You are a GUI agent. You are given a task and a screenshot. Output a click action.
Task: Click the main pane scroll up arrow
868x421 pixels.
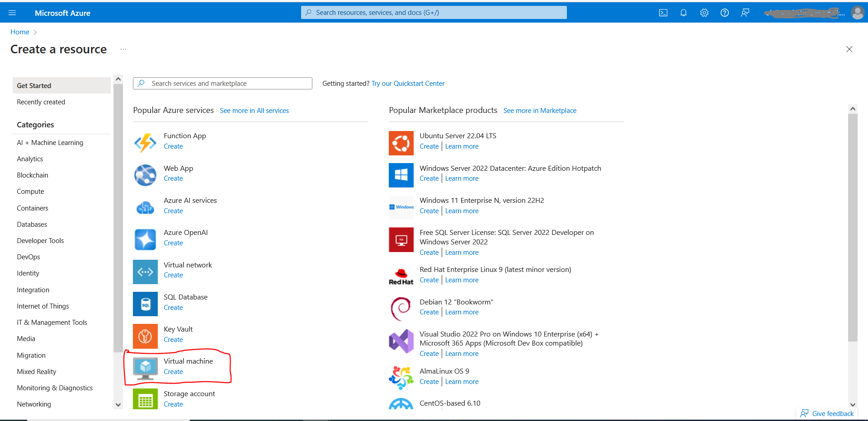(x=853, y=108)
